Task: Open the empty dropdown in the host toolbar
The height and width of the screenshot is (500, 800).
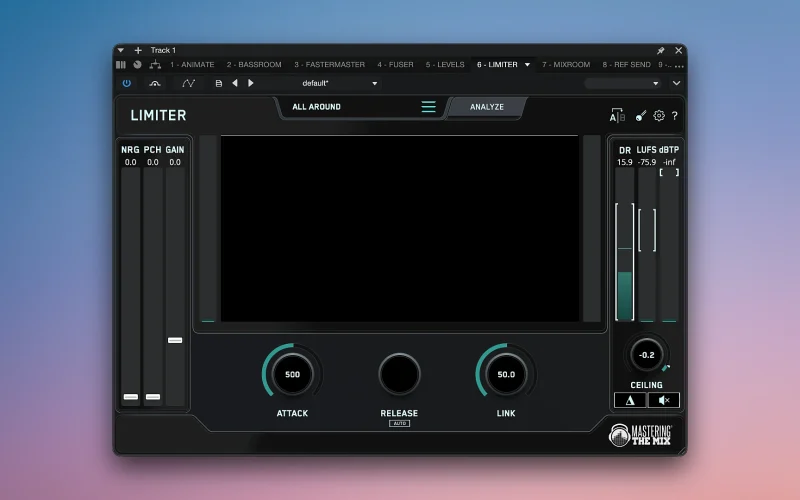Action: pos(622,83)
